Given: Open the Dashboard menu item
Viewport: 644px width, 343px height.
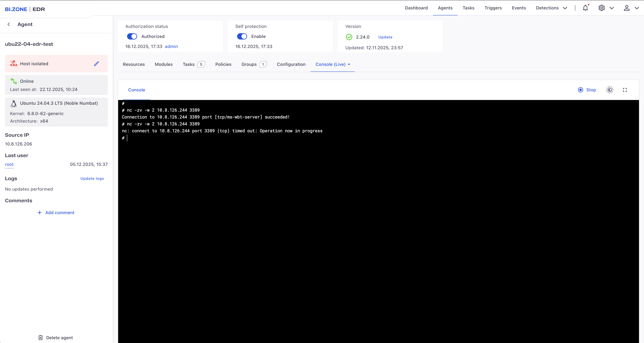Looking at the screenshot, I should pyautogui.click(x=416, y=8).
